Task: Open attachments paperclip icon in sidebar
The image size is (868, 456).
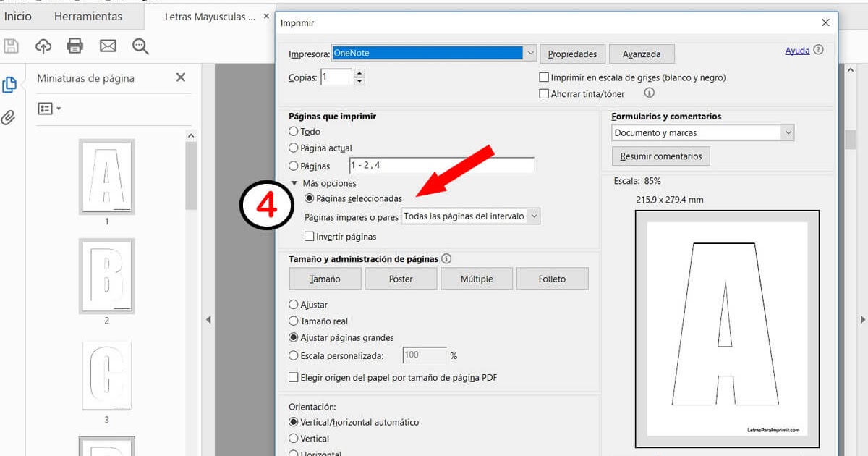Action: pos(9,117)
